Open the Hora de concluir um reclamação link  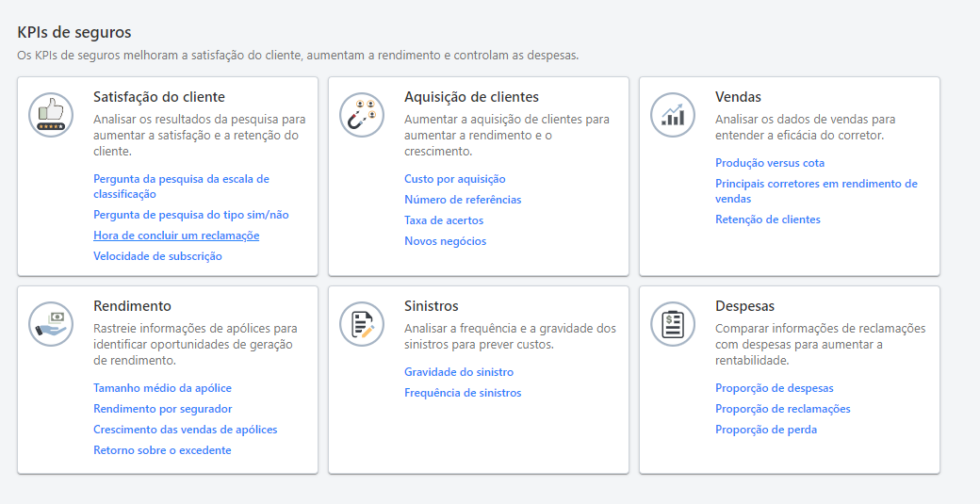coord(176,236)
